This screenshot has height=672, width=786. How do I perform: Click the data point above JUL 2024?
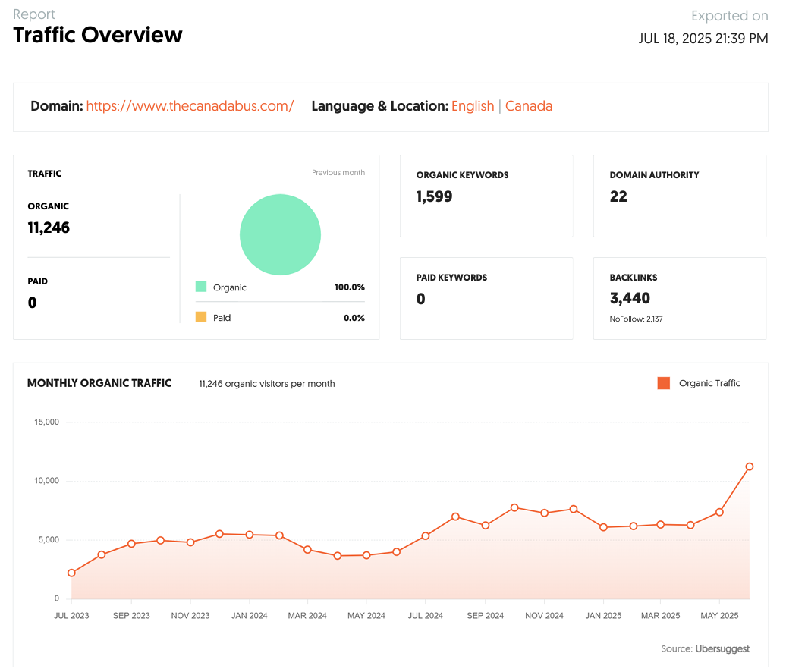pos(426,535)
